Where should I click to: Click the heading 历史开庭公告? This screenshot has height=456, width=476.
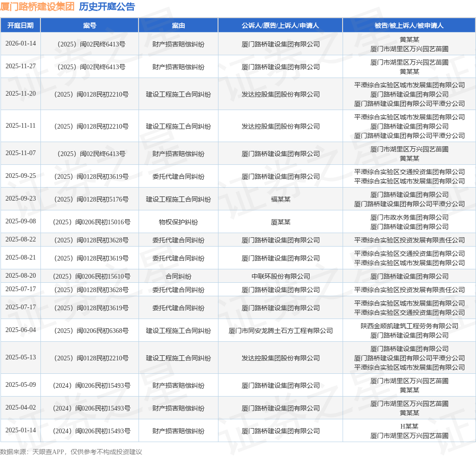107,7
